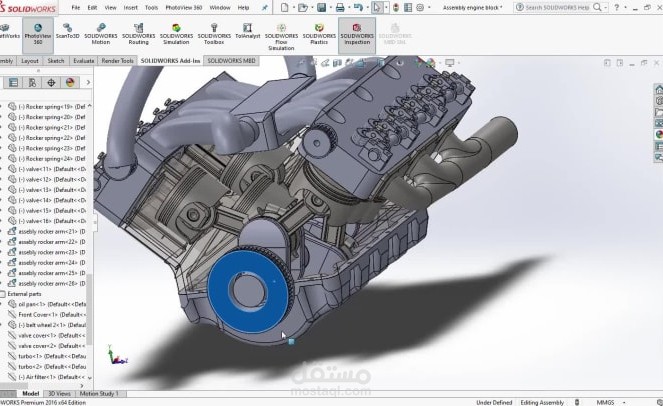663x406 pixels.
Task: Activate the Select cursor tool
Action: (x=377, y=8)
